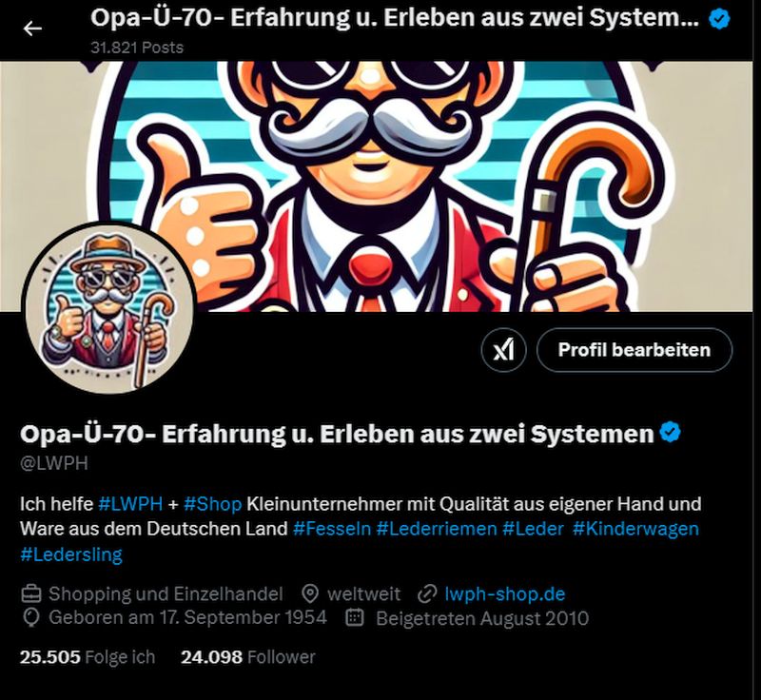Click the briefcase category icon
This screenshot has width=761, height=700.
[x=31, y=593]
